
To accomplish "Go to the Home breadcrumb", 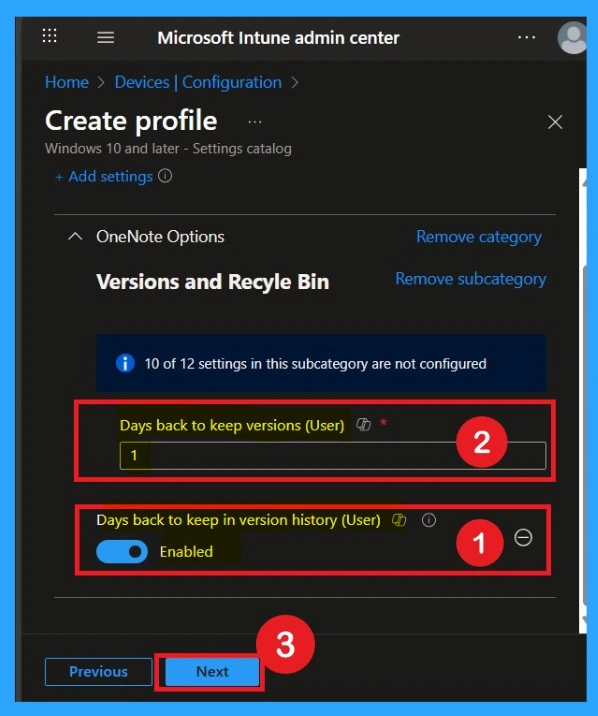I will pos(67,83).
